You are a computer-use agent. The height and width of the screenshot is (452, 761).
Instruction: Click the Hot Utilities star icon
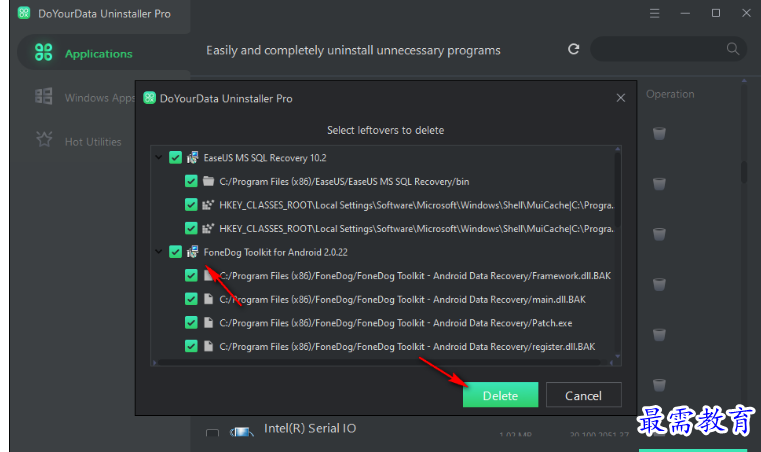point(44,140)
